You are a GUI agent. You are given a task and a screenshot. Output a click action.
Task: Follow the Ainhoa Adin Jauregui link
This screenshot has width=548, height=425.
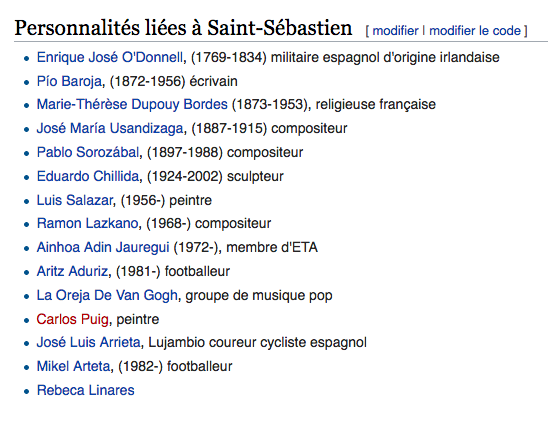pyautogui.click(x=103, y=247)
